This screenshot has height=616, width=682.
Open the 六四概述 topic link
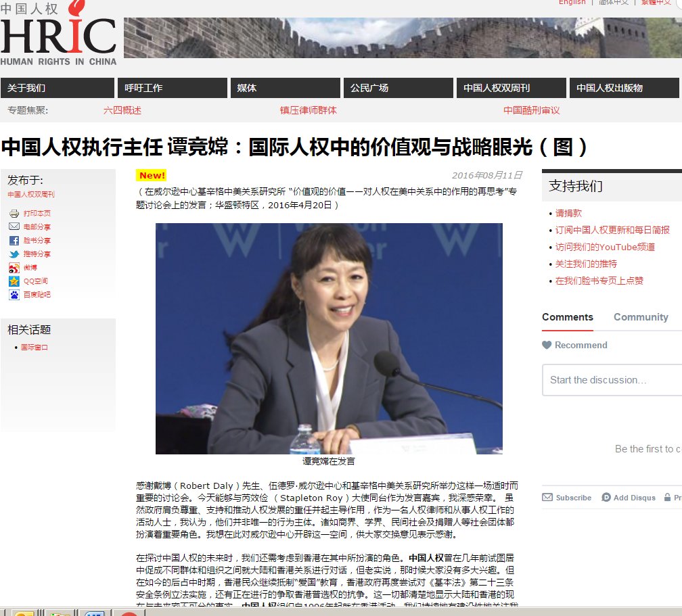(x=122, y=110)
